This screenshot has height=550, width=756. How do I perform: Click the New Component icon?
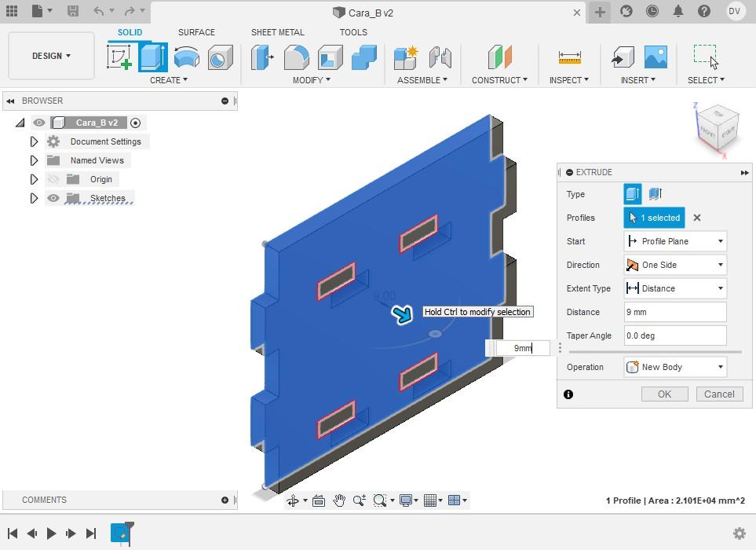click(x=406, y=57)
